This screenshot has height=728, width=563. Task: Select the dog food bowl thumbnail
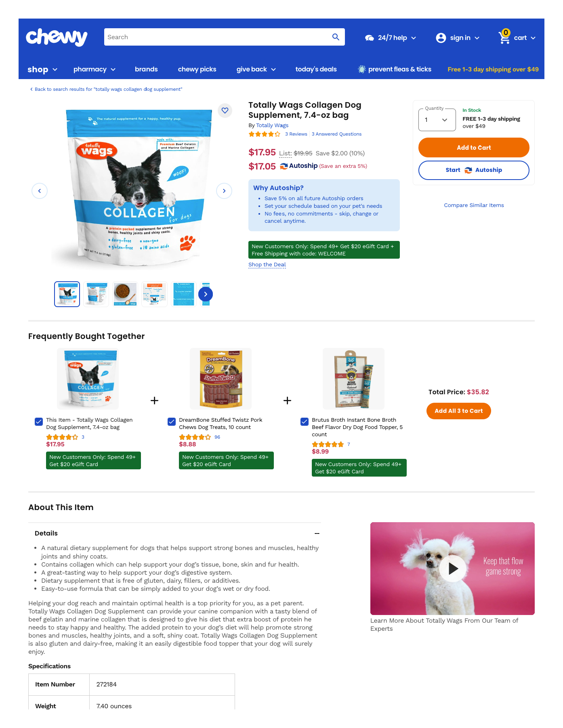tap(125, 294)
